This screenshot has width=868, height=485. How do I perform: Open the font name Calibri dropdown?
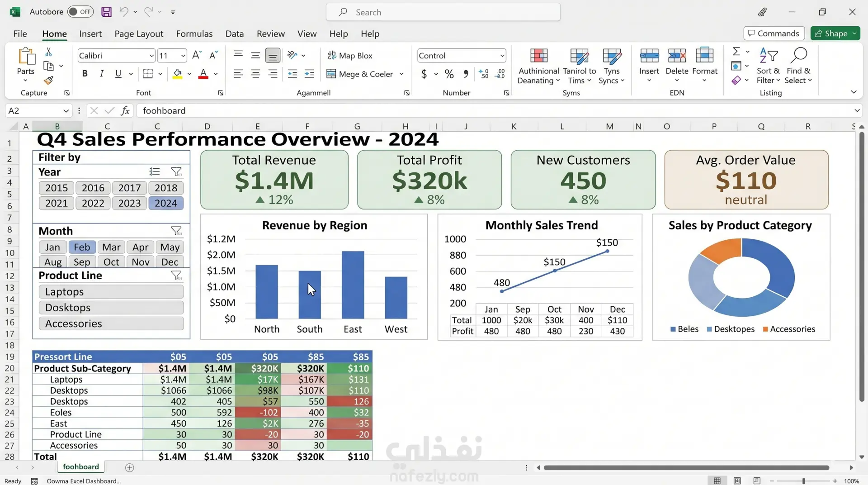[x=151, y=56]
